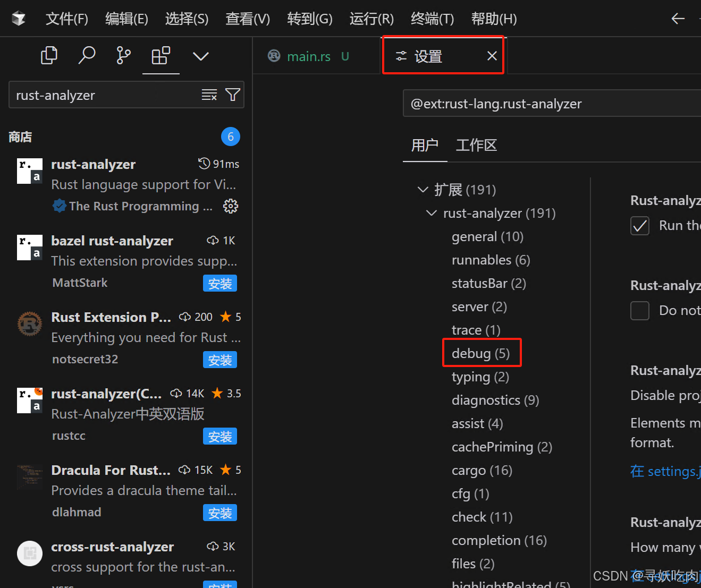Open Selection menu (选择)
The height and width of the screenshot is (588, 701).
(x=187, y=19)
